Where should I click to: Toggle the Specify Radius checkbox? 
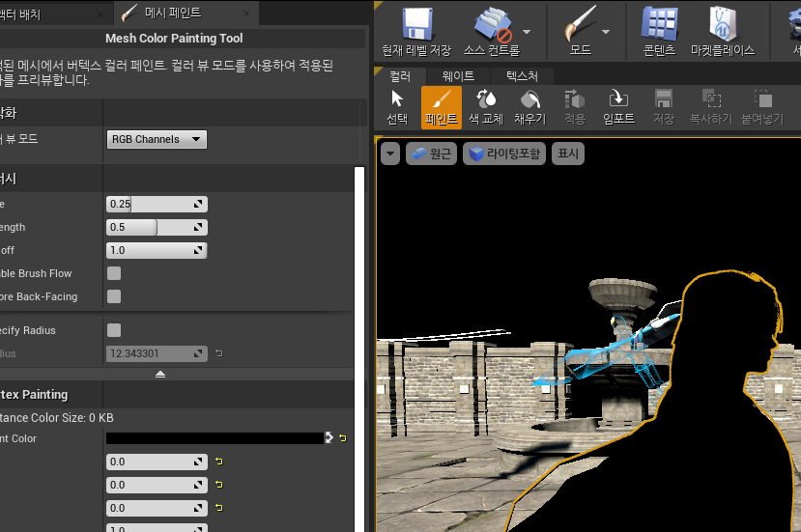tap(114, 330)
